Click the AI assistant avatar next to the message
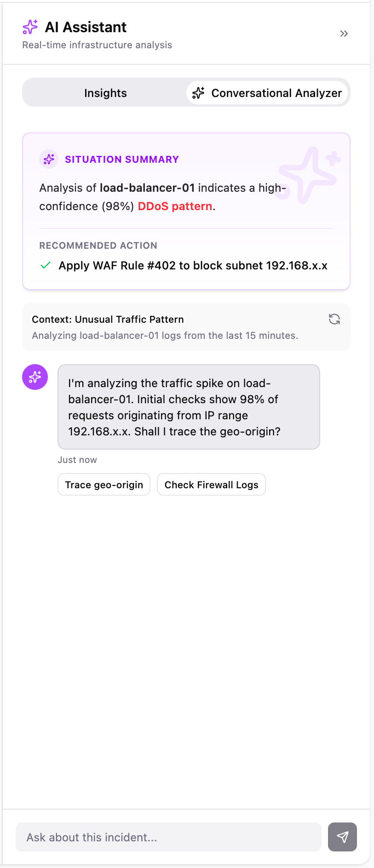Image resolution: width=374 pixels, height=868 pixels. (x=35, y=377)
